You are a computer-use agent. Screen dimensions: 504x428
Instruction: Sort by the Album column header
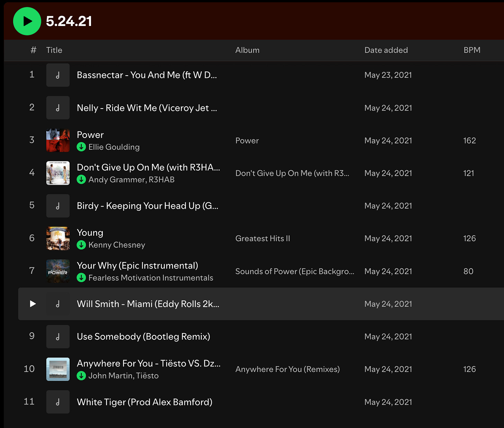(247, 50)
